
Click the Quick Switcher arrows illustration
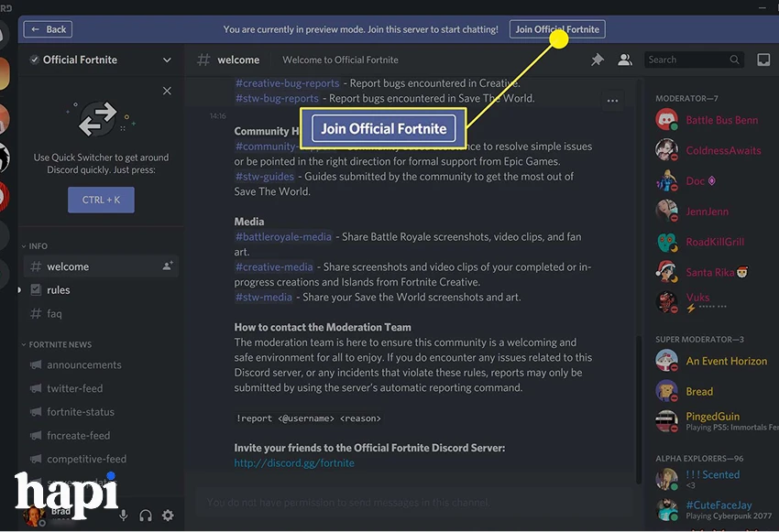[97, 119]
